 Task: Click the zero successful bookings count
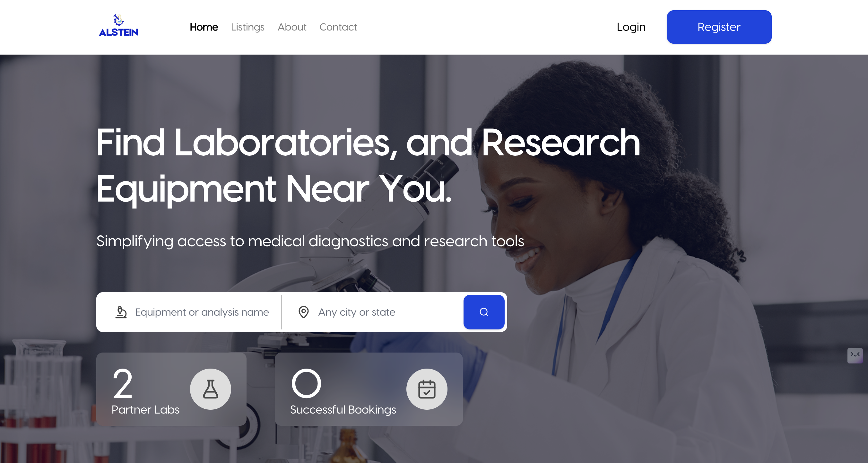(x=306, y=383)
